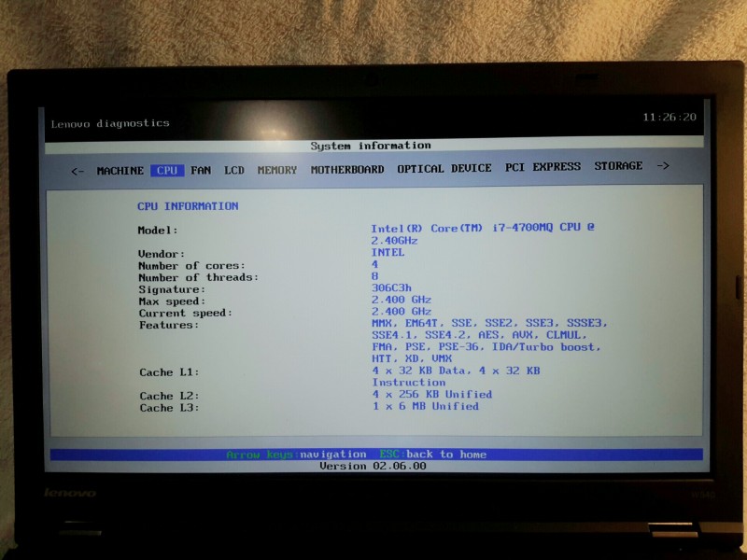Open the STORAGE tab
The width and height of the screenshot is (747, 560).
[618, 166]
